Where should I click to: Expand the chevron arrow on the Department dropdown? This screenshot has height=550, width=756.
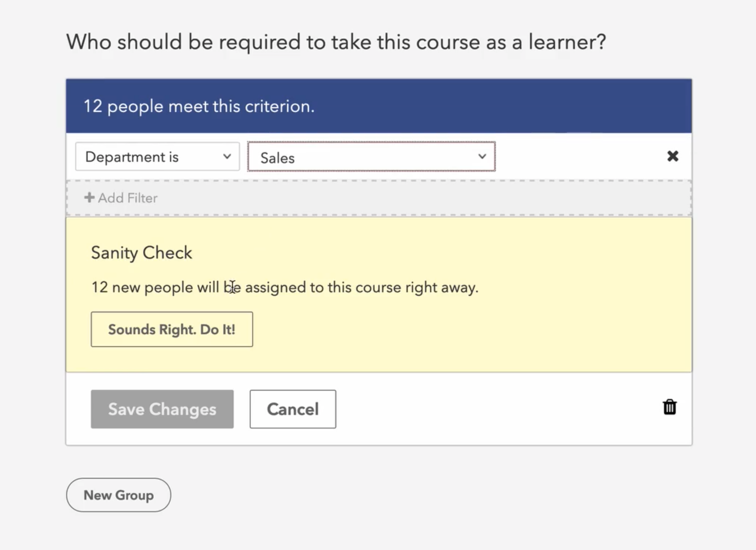click(227, 156)
